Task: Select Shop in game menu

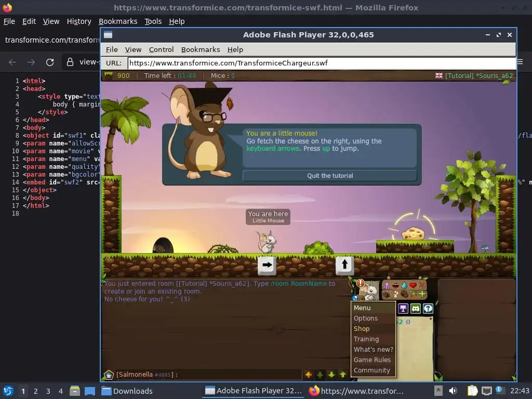Action: tap(373, 328)
